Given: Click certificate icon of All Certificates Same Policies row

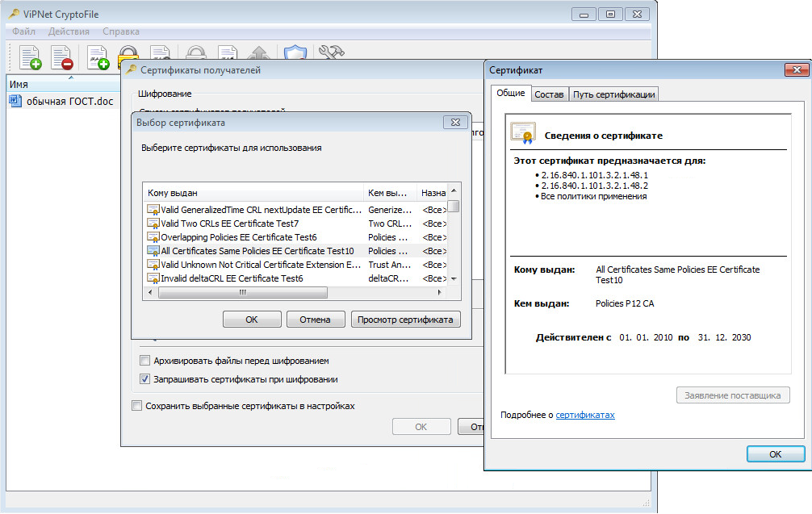Looking at the screenshot, I should pyautogui.click(x=153, y=251).
